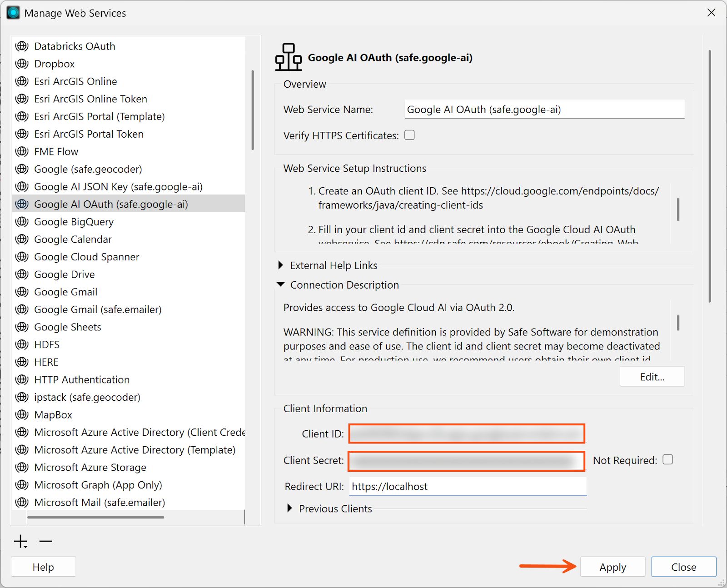Click the Close button
Viewport: 727px width, 588px height.
coord(684,567)
